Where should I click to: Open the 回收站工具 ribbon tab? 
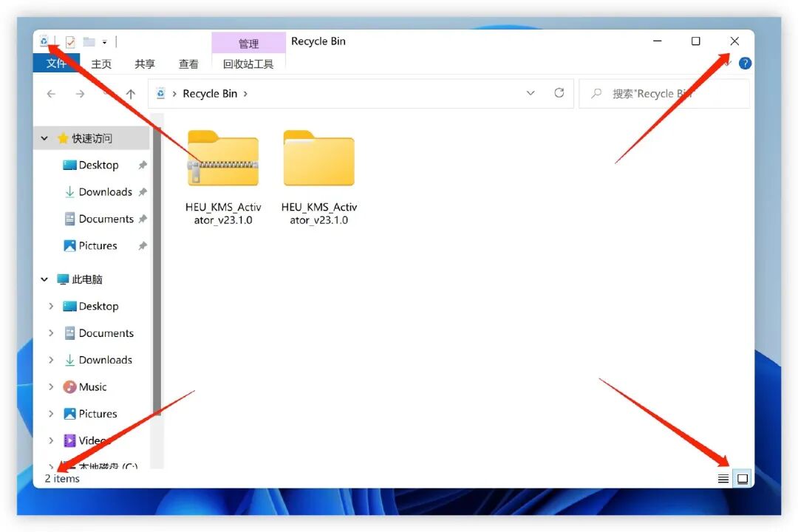coord(248,64)
